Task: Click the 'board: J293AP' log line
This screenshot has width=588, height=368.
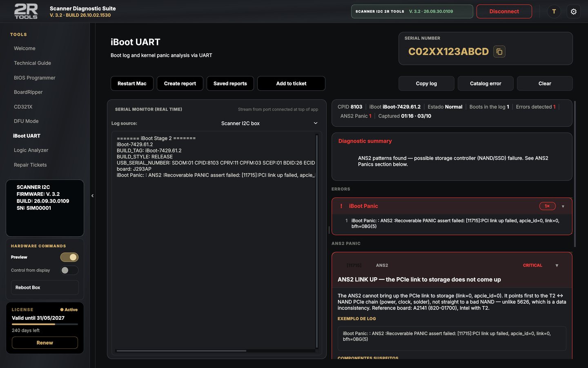Action: tap(134, 169)
